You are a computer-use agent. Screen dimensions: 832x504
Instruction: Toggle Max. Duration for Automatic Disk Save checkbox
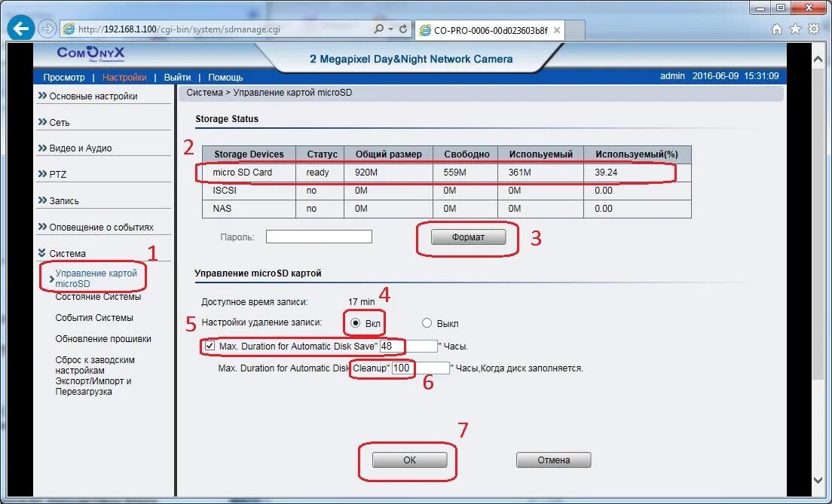click(210, 345)
